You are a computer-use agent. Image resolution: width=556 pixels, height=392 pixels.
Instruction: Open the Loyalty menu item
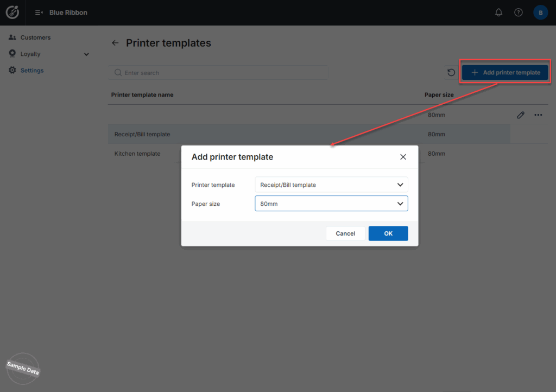(30, 54)
